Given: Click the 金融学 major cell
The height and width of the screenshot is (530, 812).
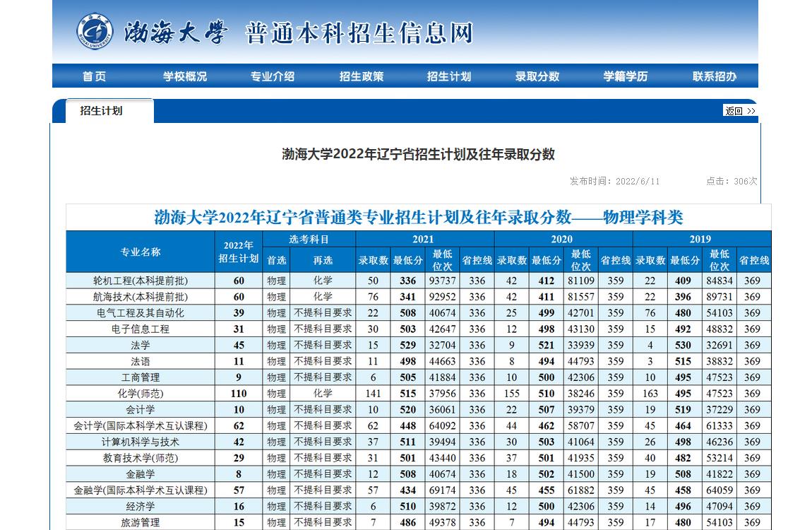Looking at the screenshot, I should coord(141,474).
